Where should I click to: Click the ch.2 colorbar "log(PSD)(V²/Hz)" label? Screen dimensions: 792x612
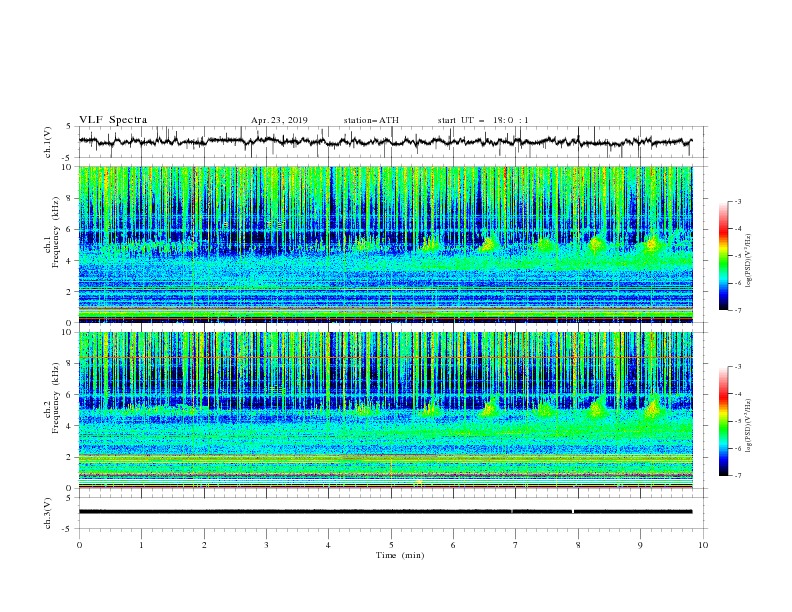tap(749, 425)
